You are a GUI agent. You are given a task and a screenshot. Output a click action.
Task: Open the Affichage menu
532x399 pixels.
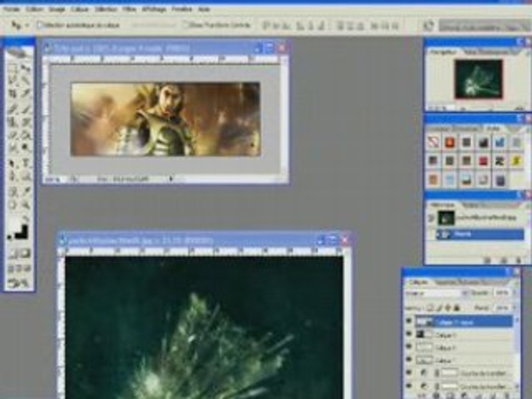154,9
